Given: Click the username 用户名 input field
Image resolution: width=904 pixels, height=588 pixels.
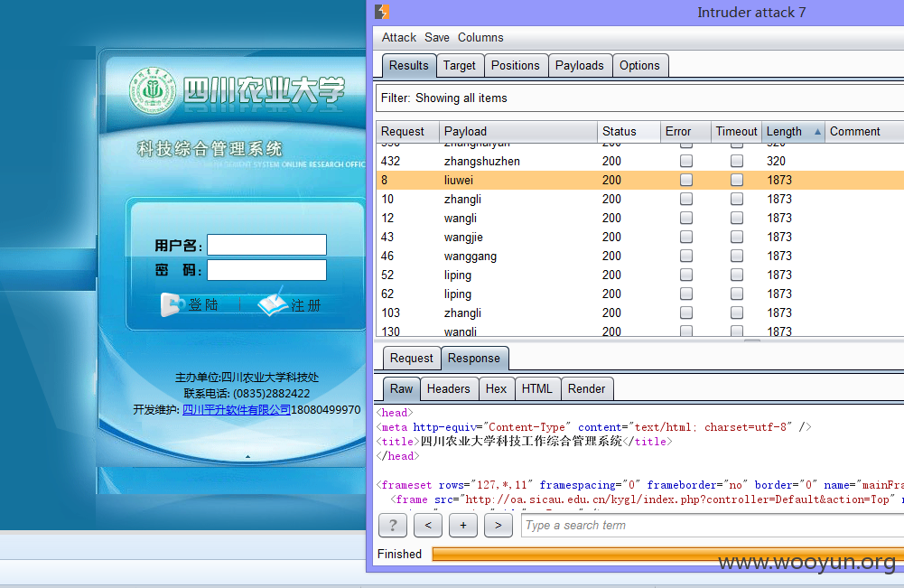Looking at the screenshot, I should (267, 245).
